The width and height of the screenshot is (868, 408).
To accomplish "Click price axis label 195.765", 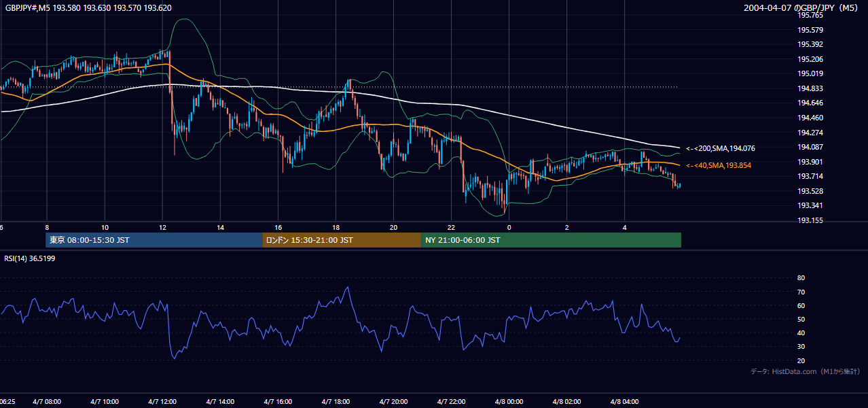I will tap(810, 15).
